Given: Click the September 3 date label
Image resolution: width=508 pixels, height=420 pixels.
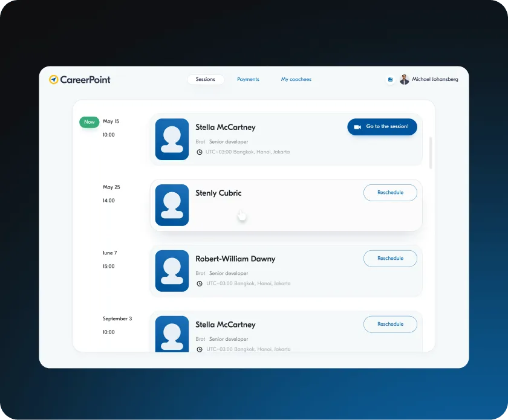Looking at the screenshot, I should coord(117,318).
